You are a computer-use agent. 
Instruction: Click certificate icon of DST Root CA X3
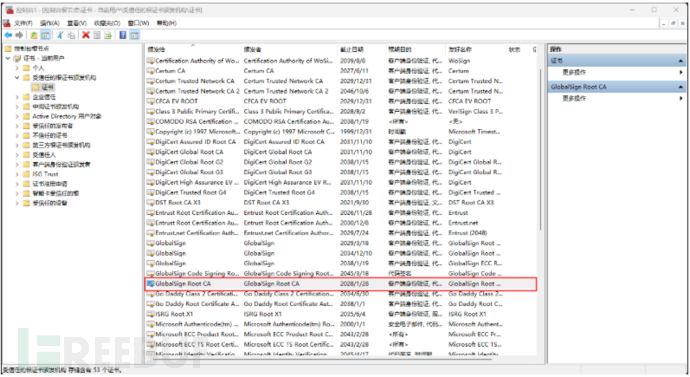click(150, 202)
